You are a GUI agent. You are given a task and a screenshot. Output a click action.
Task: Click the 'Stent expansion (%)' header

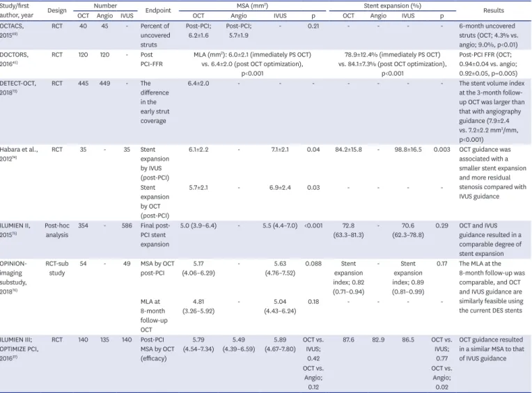tap(392, 6)
